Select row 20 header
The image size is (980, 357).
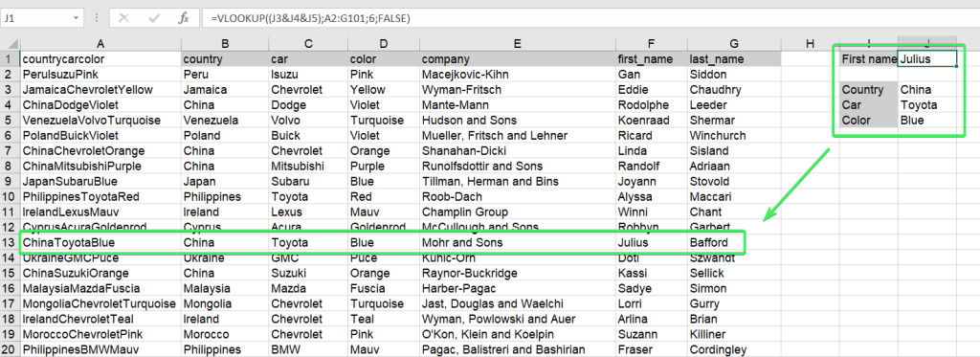(x=10, y=349)
